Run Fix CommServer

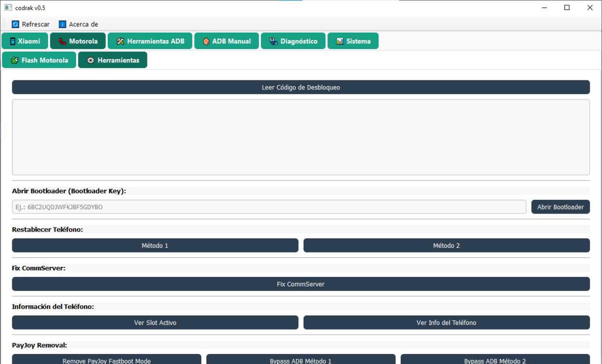click(300, 284)
